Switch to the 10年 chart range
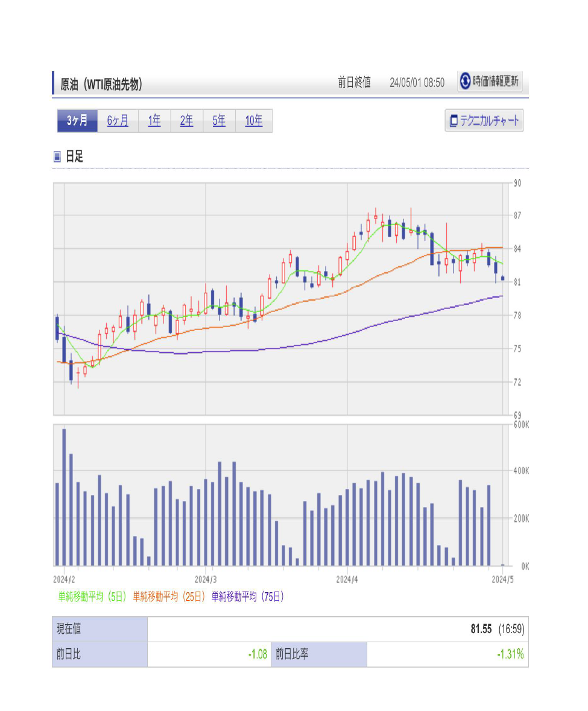This screenshot has width=588, height=711. click(x=254, y=121)
